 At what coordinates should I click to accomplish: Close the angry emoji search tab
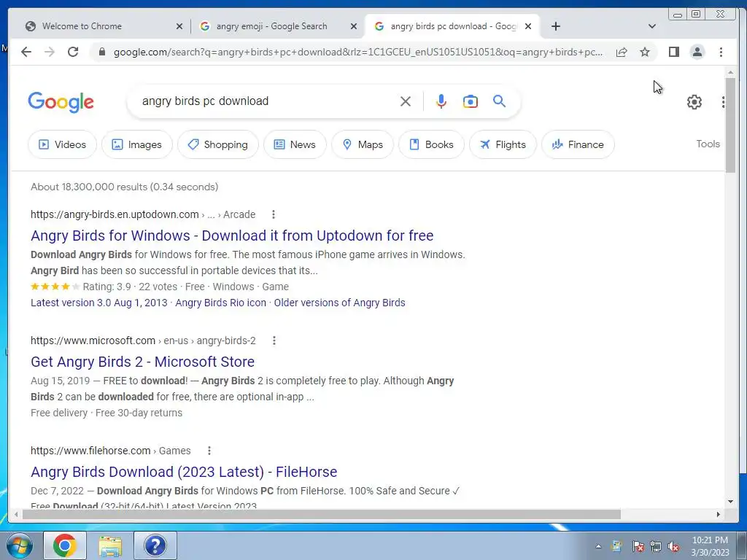354,26
